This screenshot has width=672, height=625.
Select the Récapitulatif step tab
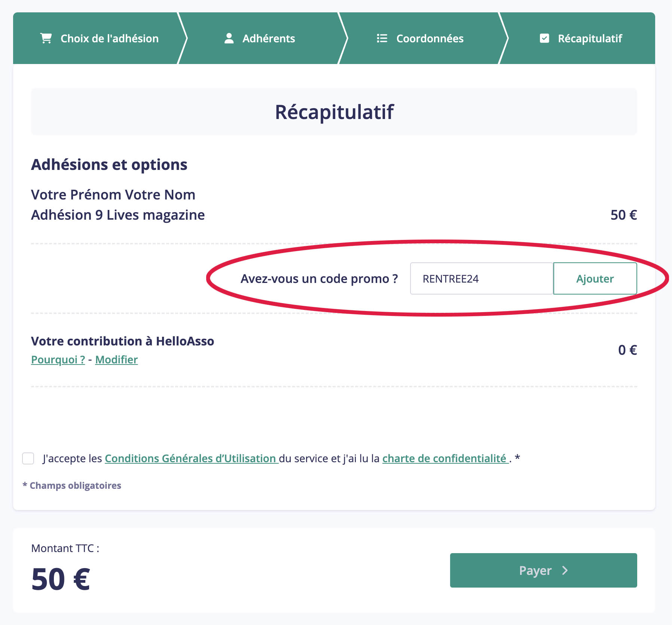point(581,38)
